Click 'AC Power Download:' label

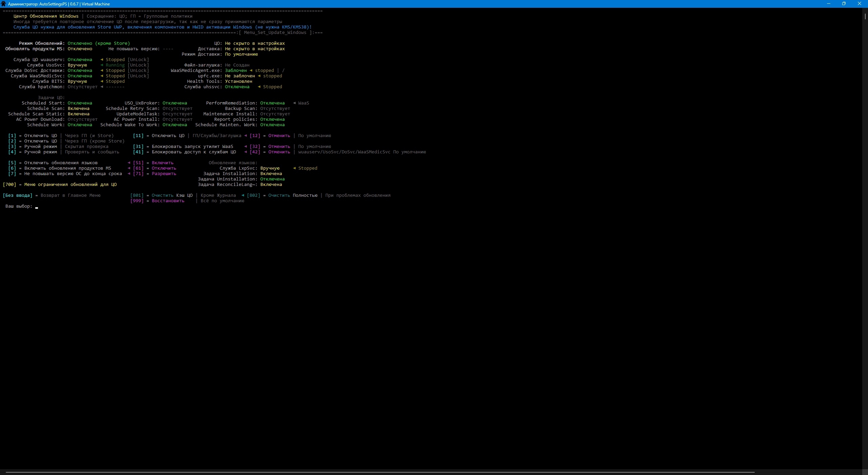coord(40,119)
